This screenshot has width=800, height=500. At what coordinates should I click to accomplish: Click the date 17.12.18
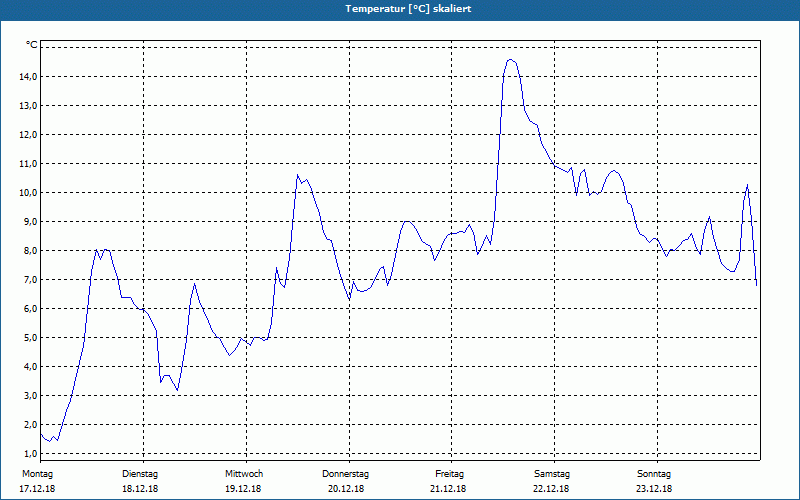tap(37, 489)
